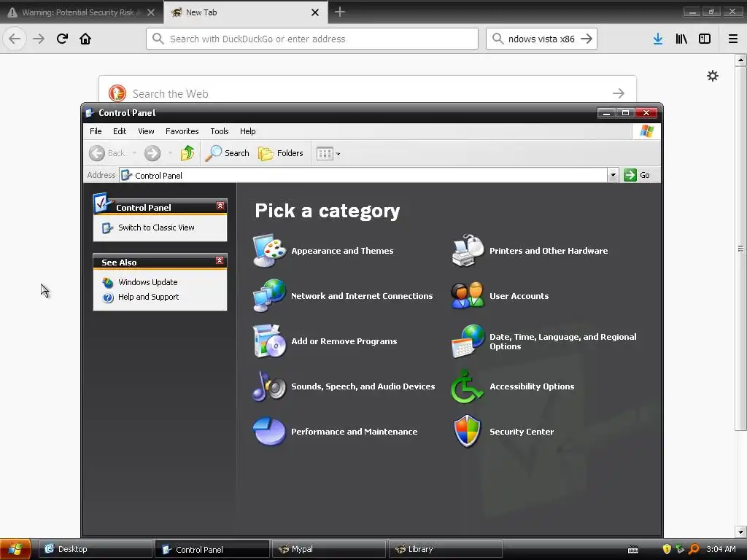Go up one folder level
The width and height of the screenshot is (747, 560).
187,153
